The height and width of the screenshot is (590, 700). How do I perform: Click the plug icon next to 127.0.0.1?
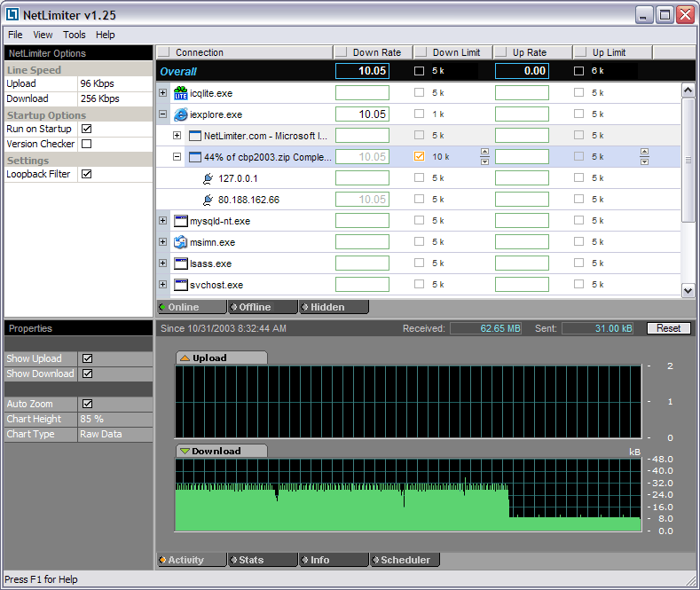208,178
